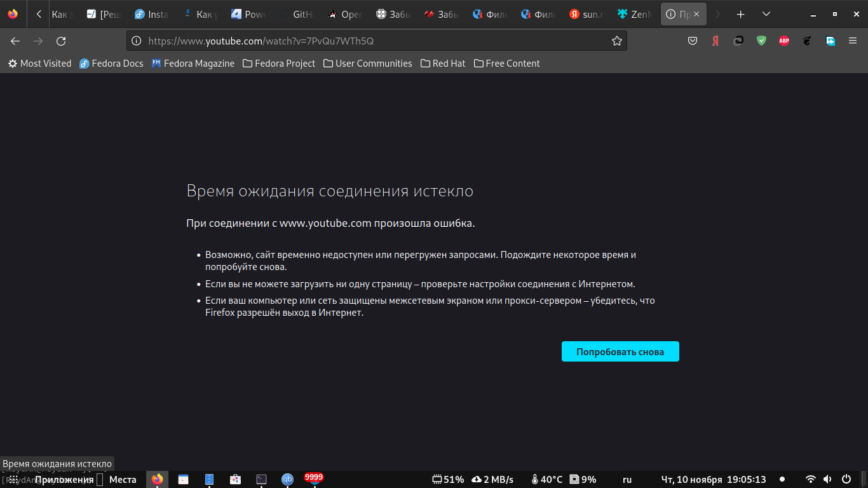Close the active error page tab
868x488 pixels.
(696, 14)
